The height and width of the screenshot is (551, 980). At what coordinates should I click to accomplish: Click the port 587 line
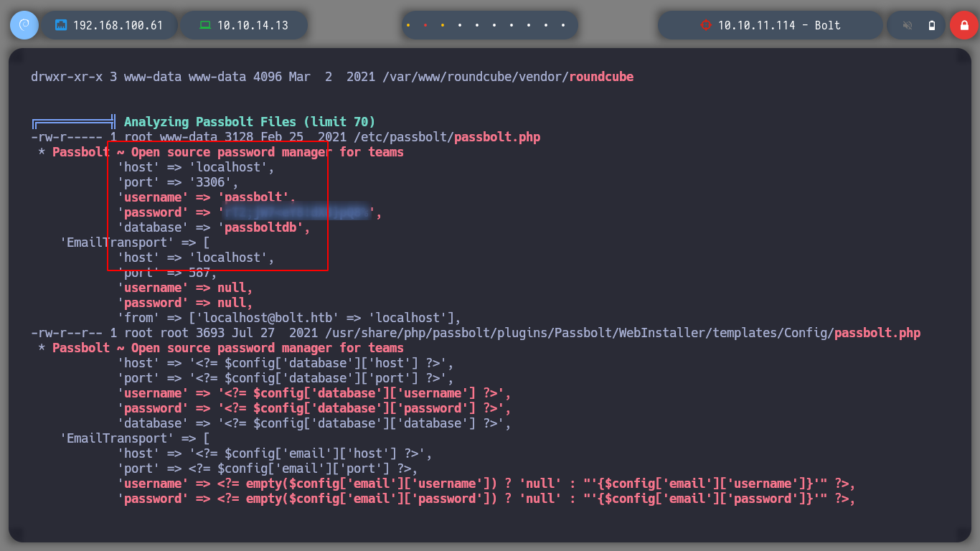coord(167,273)
